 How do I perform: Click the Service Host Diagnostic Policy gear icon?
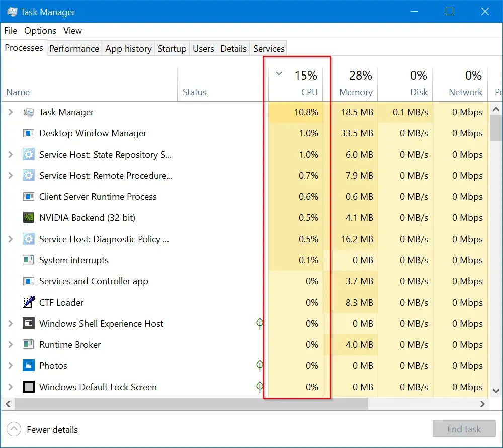(x=29, y=239)
